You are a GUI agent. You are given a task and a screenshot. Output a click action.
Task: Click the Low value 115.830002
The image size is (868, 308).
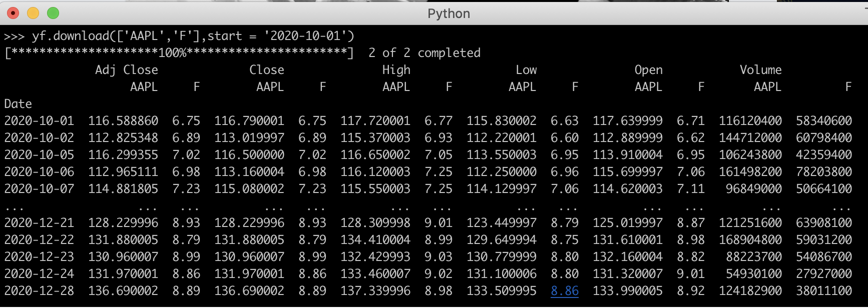502,121
